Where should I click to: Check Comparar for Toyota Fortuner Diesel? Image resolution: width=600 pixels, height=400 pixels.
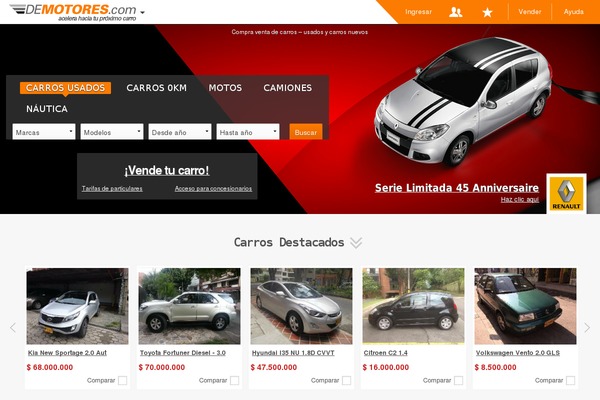click(235, 380)
